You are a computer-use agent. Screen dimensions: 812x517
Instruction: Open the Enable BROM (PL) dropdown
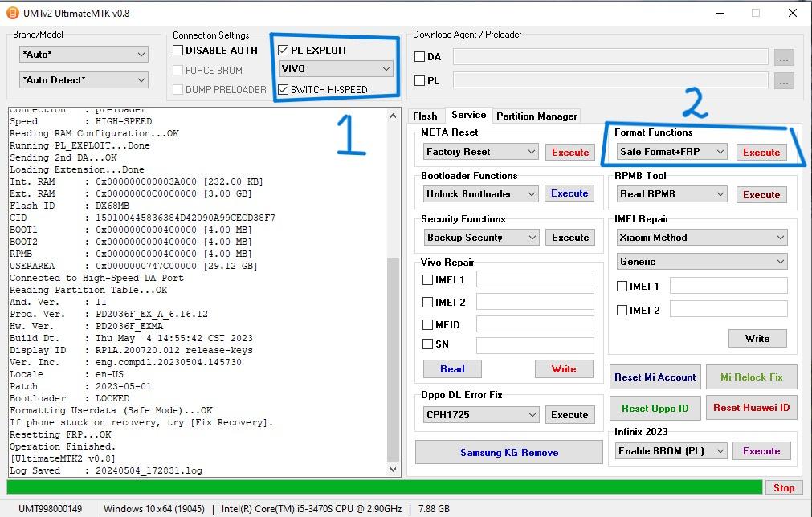[x=671, y=451]
